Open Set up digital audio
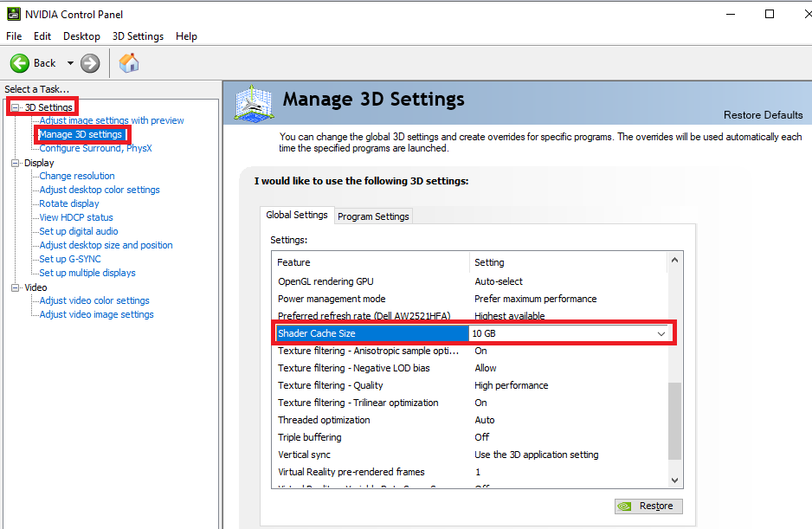The image size is (812, 529). (x=79, y=231)
